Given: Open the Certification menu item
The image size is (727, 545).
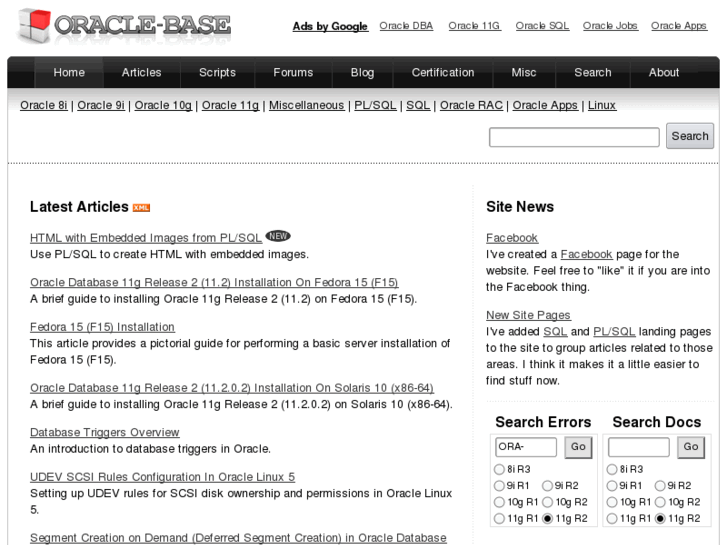Looking at the screenshot, I should point(443,72).
